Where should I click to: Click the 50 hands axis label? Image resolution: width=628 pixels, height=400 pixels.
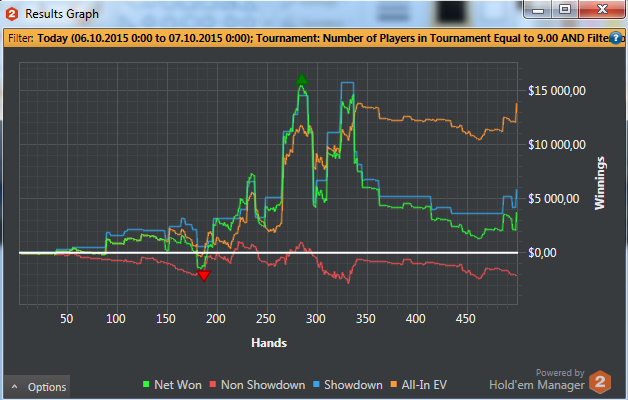coord(66,319)
